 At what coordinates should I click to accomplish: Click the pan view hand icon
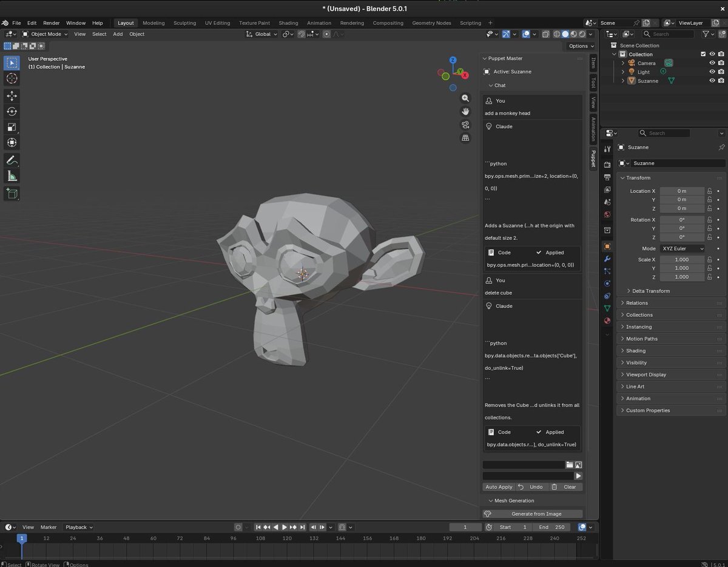coord(465,111)
